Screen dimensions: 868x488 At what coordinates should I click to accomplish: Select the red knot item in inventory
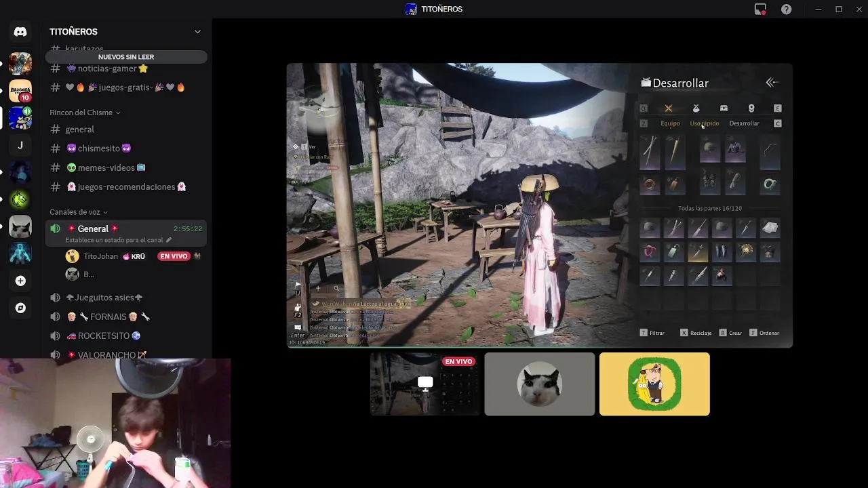(x=650, y=251)
